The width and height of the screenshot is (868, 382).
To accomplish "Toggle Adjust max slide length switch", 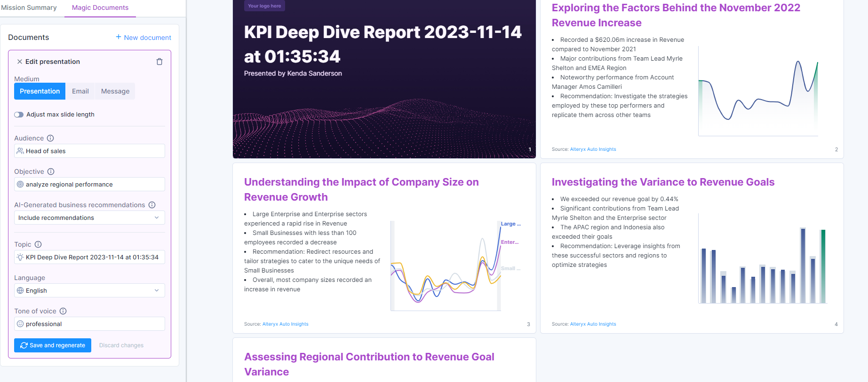I will point(19,115).
